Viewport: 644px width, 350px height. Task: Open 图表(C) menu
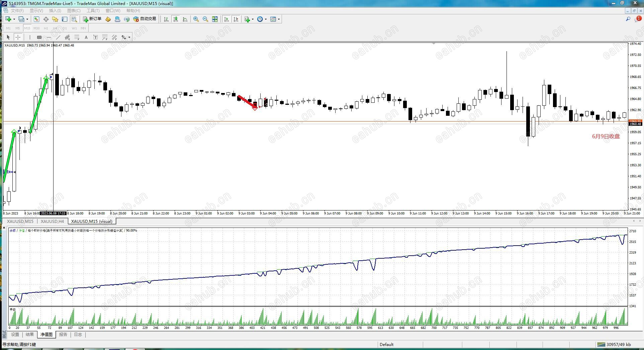74,11
